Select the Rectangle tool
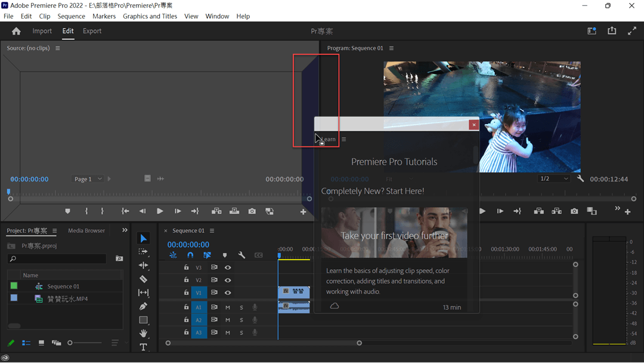Image resolution: width=644 pixels, height=363 pixels. (x=143, y=320)
